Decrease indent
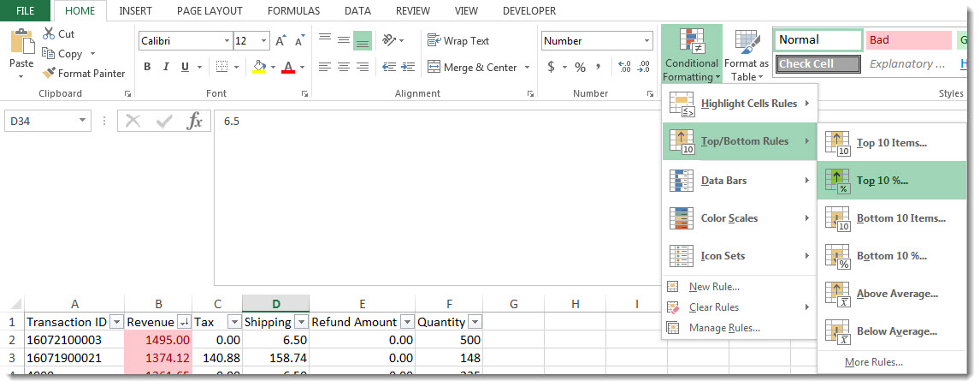The image size is (980, 387). point(389,67)
